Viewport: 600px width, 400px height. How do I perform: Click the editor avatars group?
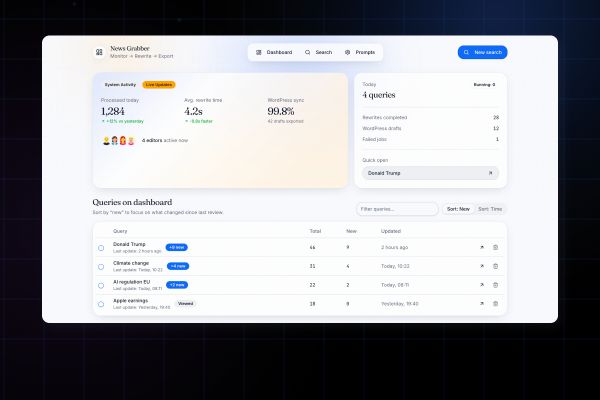(x=119, y=140)
